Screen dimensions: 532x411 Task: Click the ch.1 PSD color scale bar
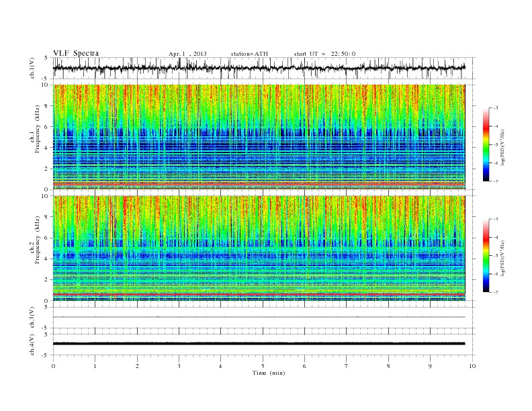(x=486, y=144)
